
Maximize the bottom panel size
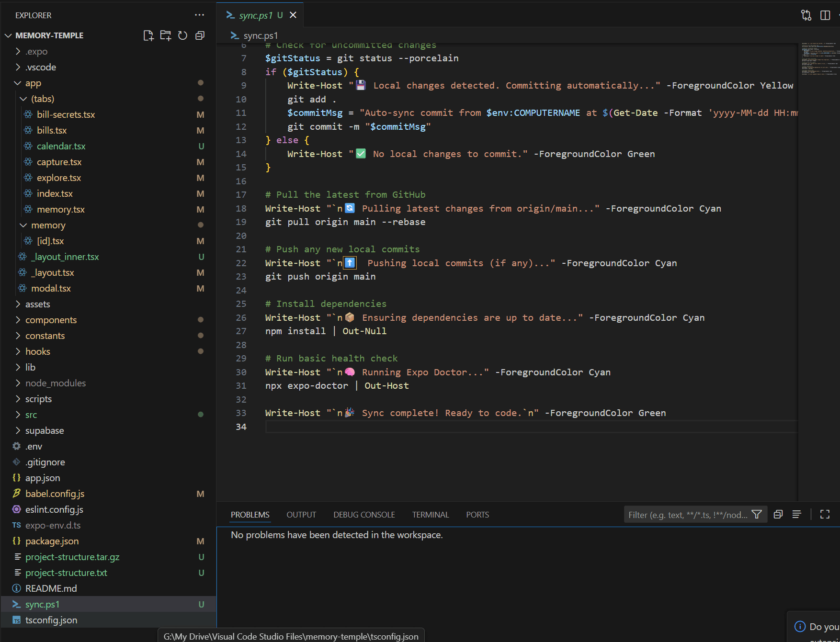pos(825,515)
